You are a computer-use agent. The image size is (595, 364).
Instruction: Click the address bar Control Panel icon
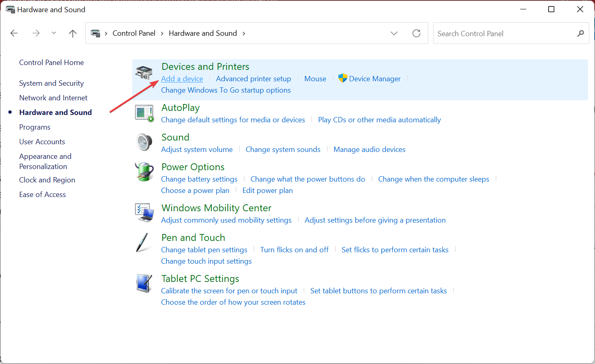pos(96,33)
